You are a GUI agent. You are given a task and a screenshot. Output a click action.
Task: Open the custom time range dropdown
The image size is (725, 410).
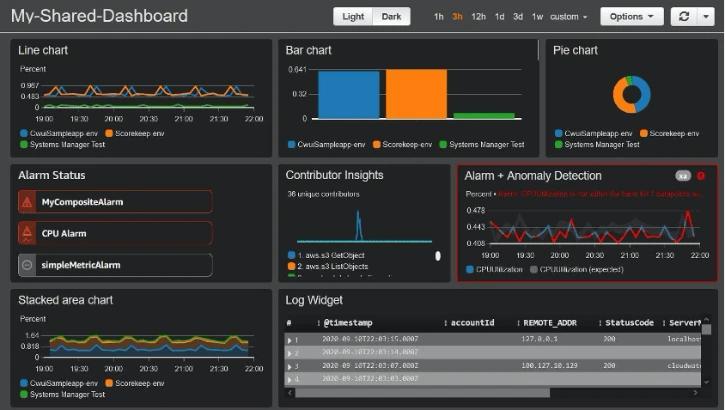pyautogui.click(x=568, y=17)
